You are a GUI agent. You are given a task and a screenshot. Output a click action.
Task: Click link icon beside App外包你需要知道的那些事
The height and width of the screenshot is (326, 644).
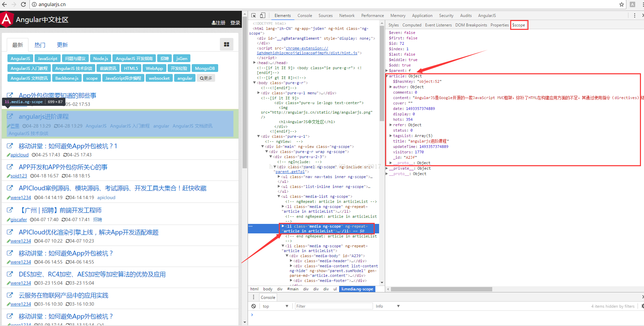10,95
